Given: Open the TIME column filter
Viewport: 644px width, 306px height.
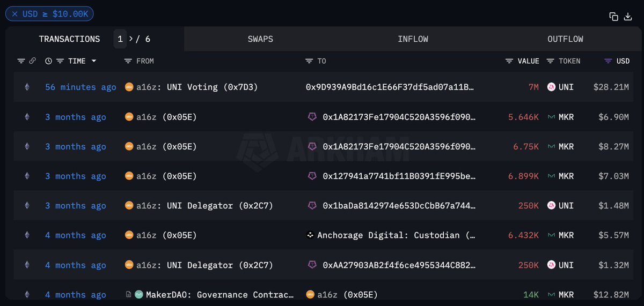Looking at the screenshot, I should pos(60,61).
